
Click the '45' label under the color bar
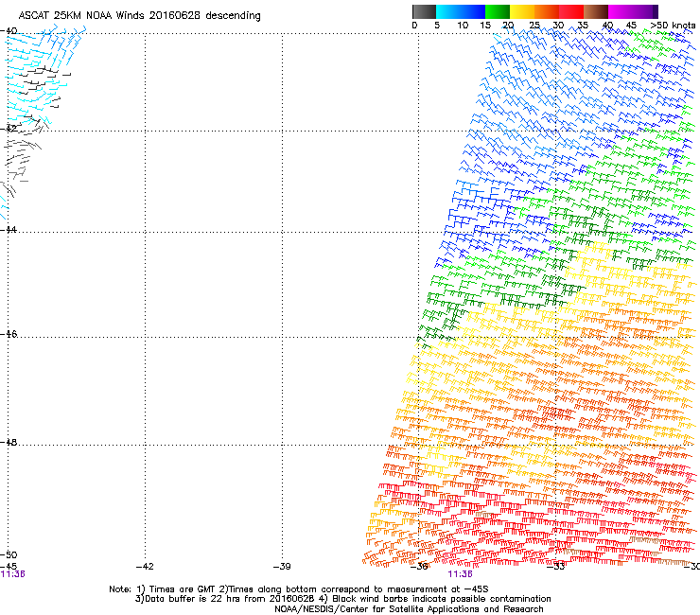631,26
